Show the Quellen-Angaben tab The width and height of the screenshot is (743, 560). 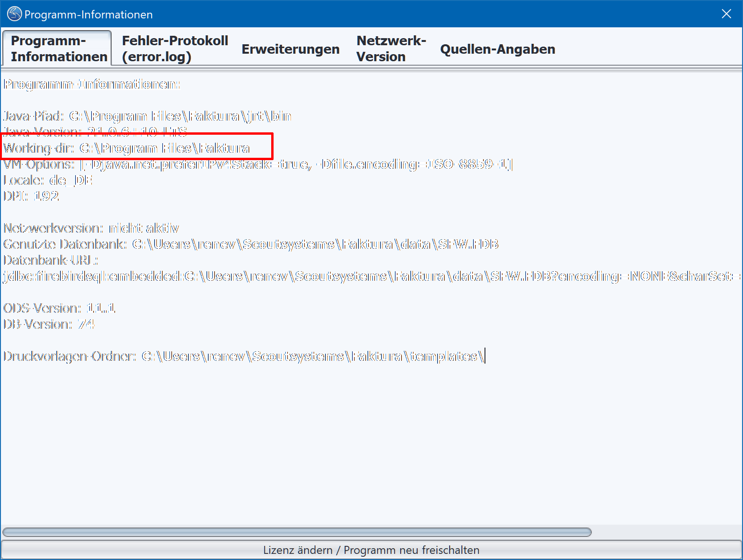coord(497,49)
